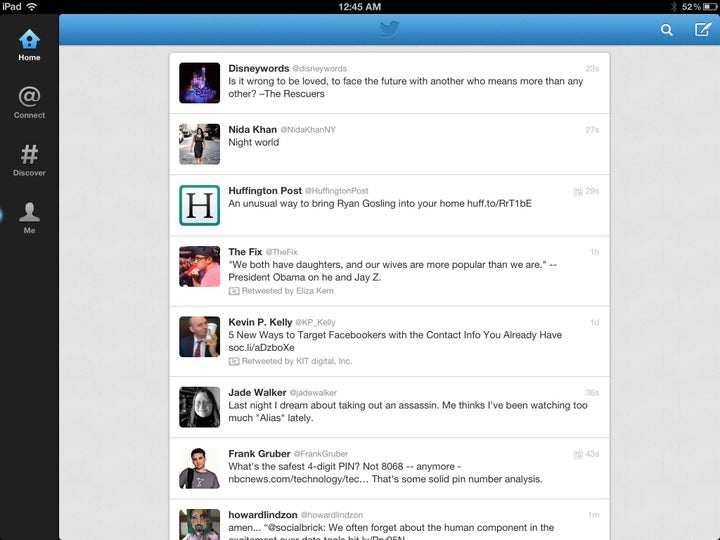The height and width of the screenshot is (540, 720).
Task: Open the nbcnews.com technology link
Action: pos(298,479)
